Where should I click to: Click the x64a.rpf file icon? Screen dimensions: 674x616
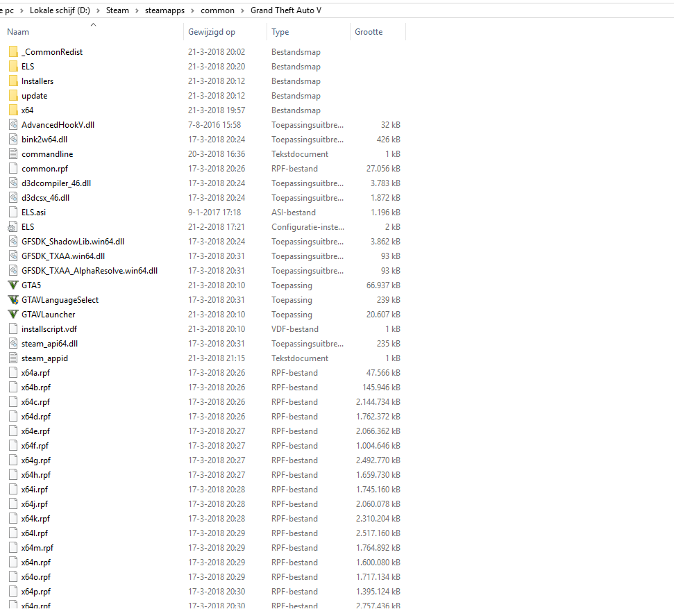(x=13, y=373)
